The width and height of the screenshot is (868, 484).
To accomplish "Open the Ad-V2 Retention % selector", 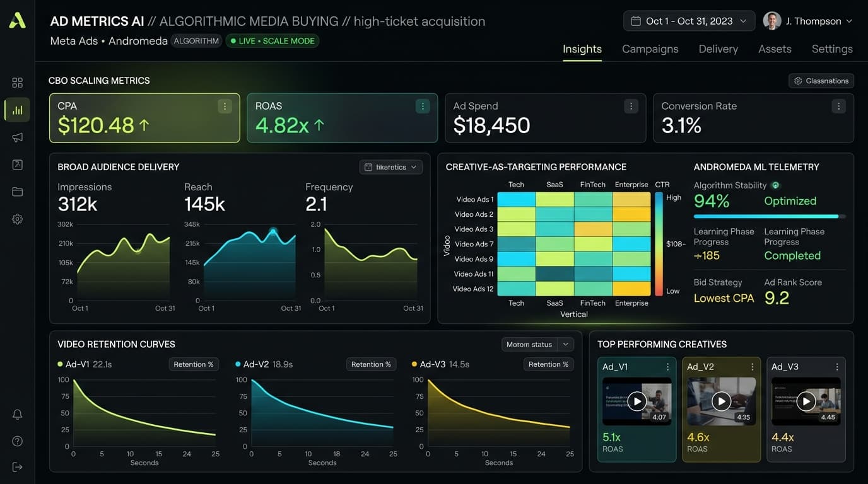I will 371,364.
